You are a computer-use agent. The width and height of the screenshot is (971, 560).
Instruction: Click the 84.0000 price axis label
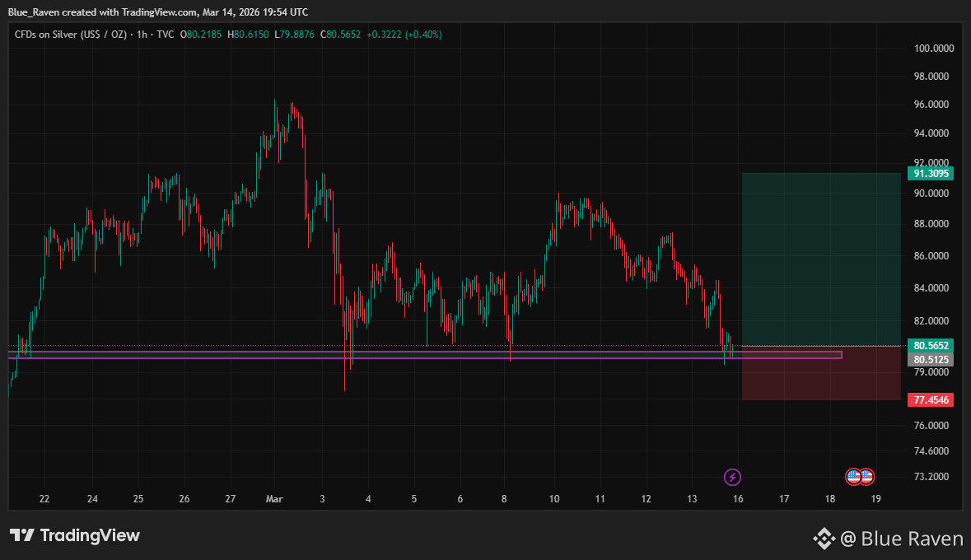point(931,288)
